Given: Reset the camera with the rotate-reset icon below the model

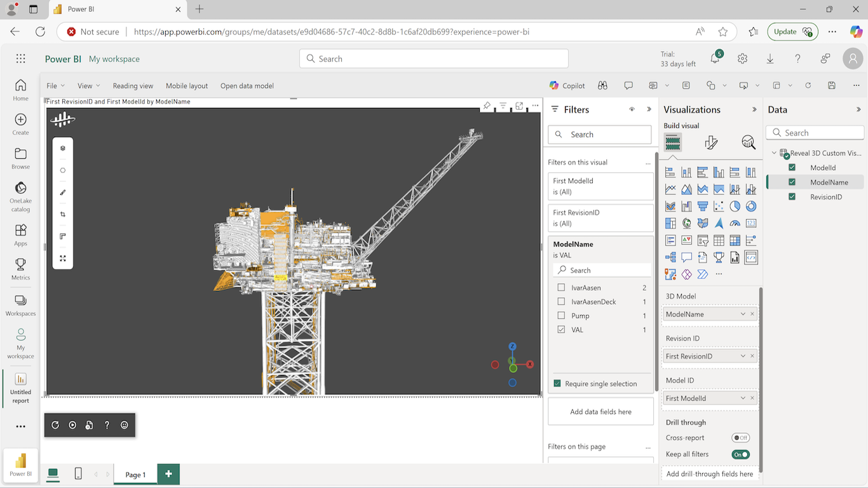Looking at the screenshot, I should [x=55, y=425].
